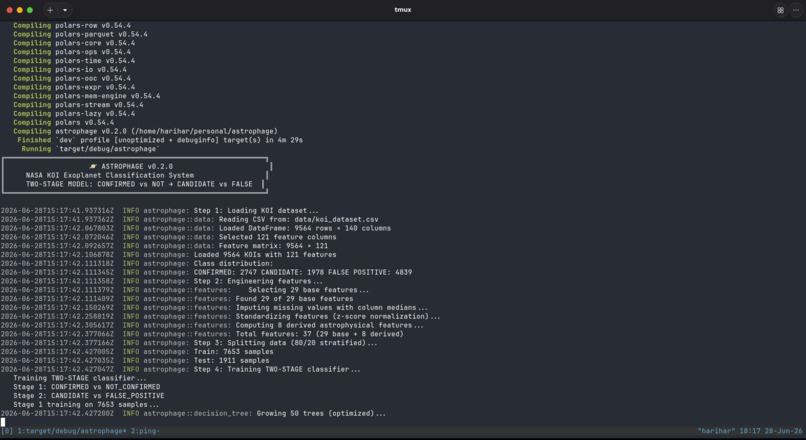Click "Feature matrix: 9564 × 121" log line
The height and width of the screenshot is (440, 806).
273,246
